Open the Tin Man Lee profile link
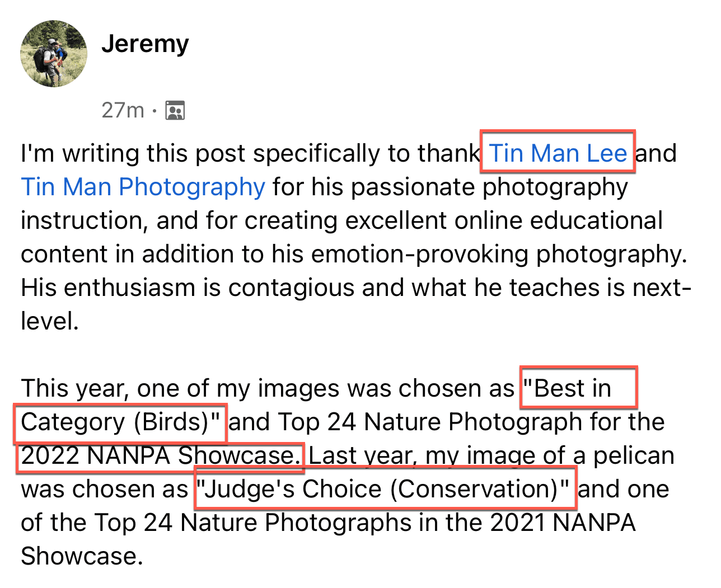The image size is (721, 588). [x=558, y=153]
